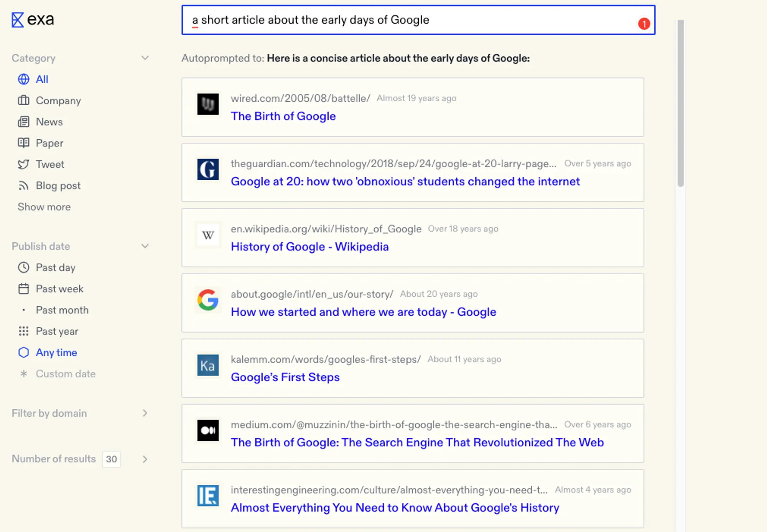Select Any time publish date option
The width and height of the screenshot is (767, 532).
pos(56,352)
